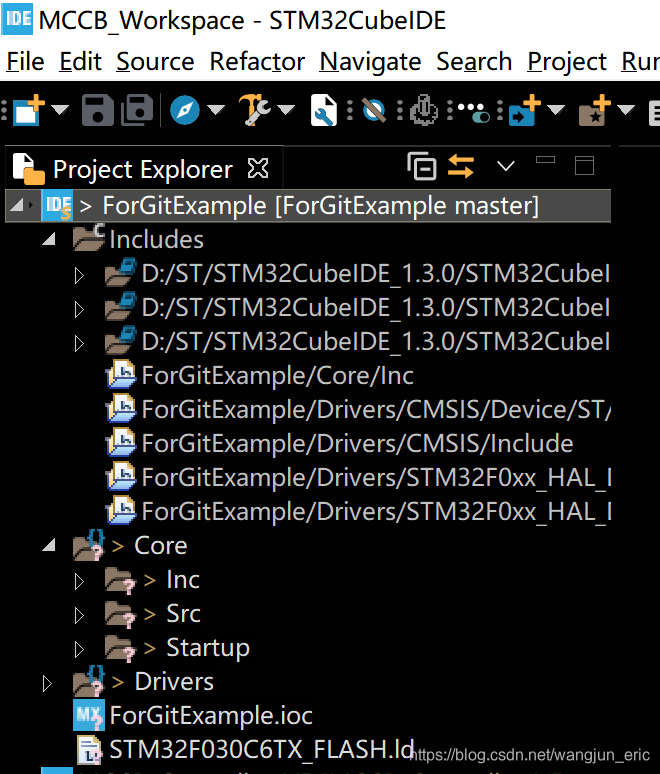Viewport: 660px width, 774px height.
Task: Open the Navigate menu
Action: pyautogui.click(x=370, y=62)
